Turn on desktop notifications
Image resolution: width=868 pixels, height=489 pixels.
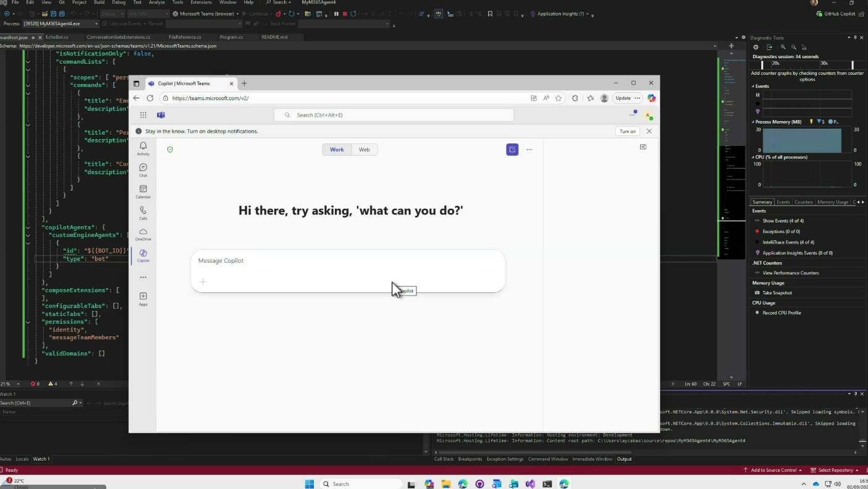[628, 131]
